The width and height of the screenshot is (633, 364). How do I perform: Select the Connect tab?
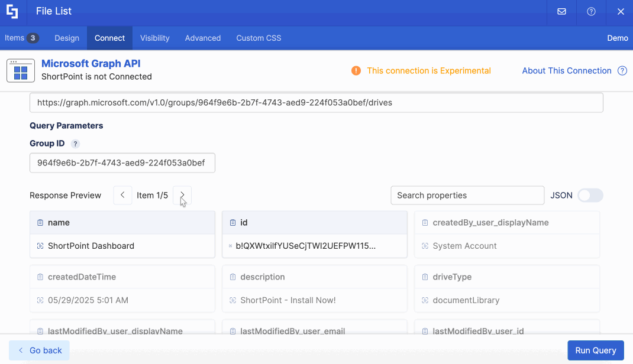(109, 38)
